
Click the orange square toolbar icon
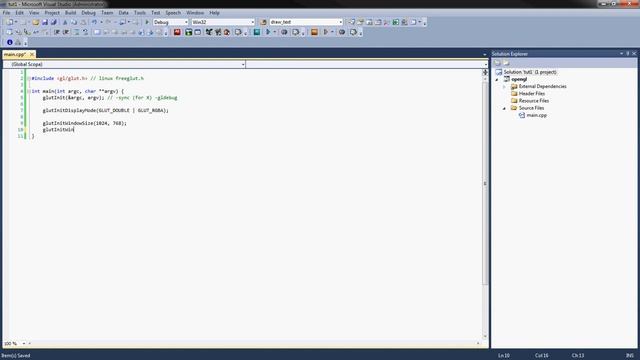pos(314,32)
